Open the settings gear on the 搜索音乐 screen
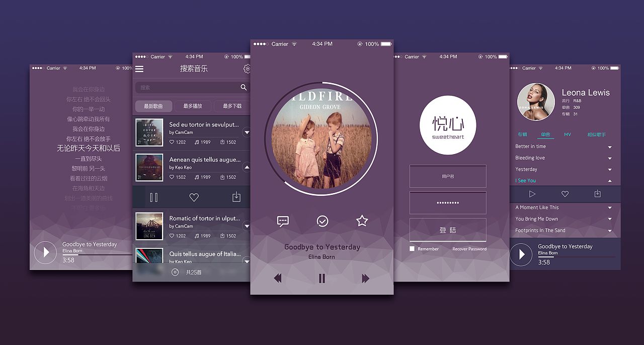The image size is (644, 345). coord(247,69)
